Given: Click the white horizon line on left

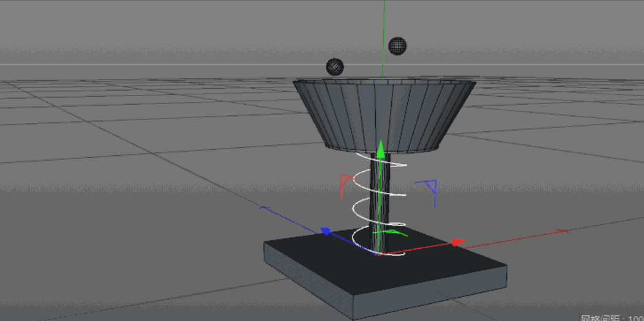Looking at the screenshot, I should tap(122, 64).
